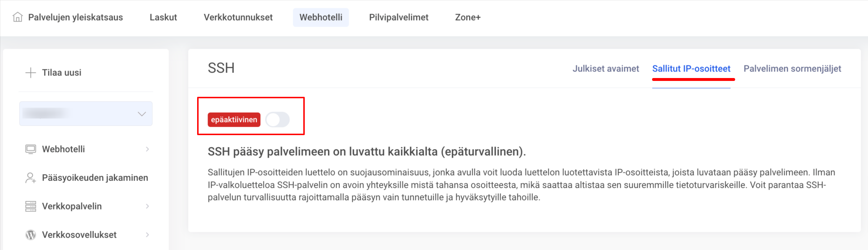Screen dimensions: 868x250
Task: Select the Webhotelli top navigation item
Action: point(321,17)
